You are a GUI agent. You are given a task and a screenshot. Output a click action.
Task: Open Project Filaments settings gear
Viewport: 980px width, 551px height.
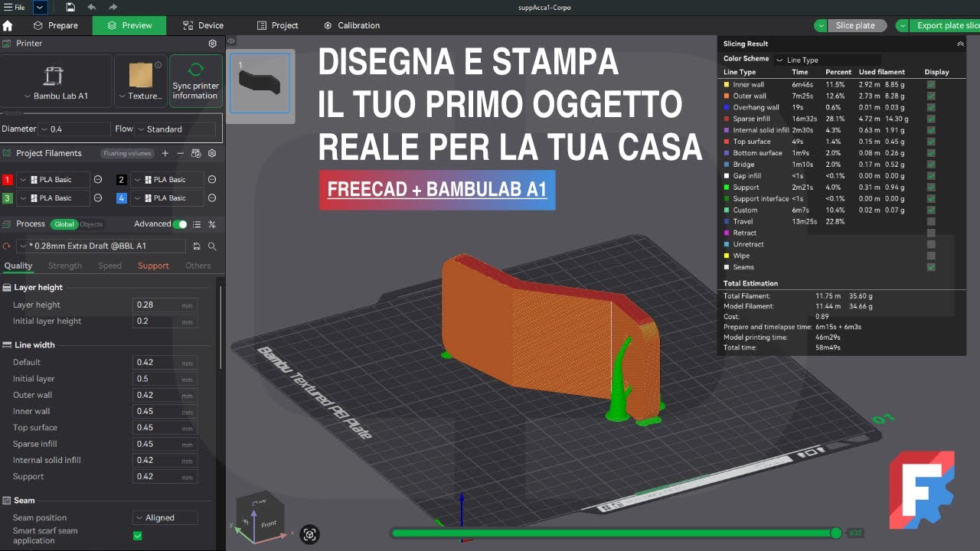[x=212, y=154]
